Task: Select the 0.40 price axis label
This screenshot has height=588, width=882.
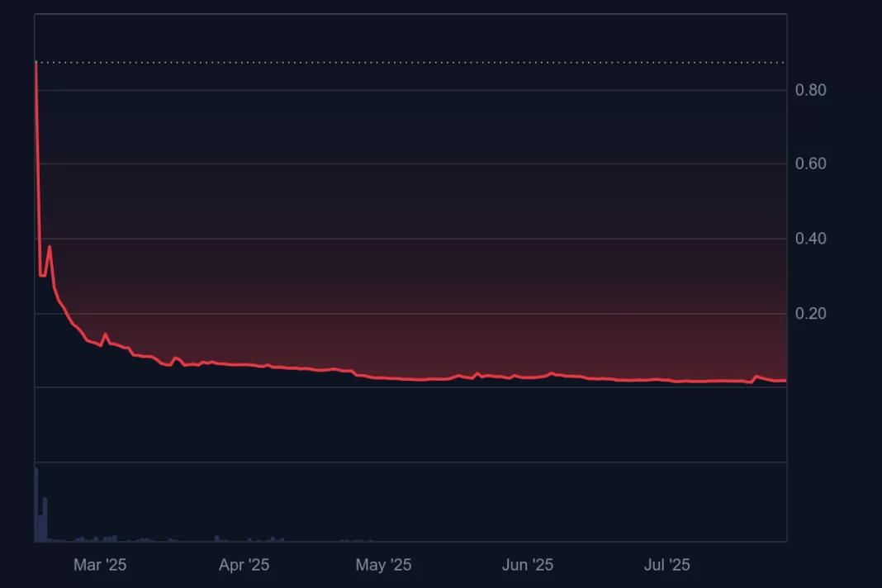Action: 810,239
